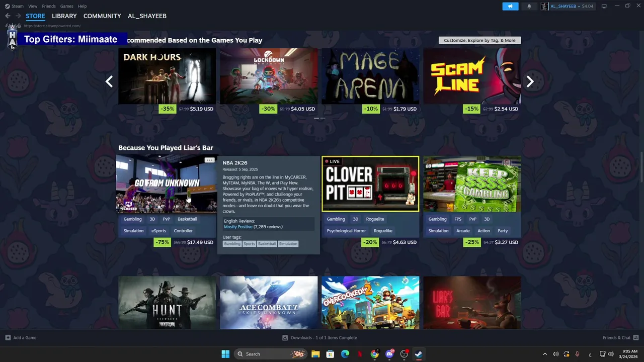Open the Keep Gambling game capsule
Viewport: 644px width, 362px height.
pyautogui.click(x=472, y=184)
